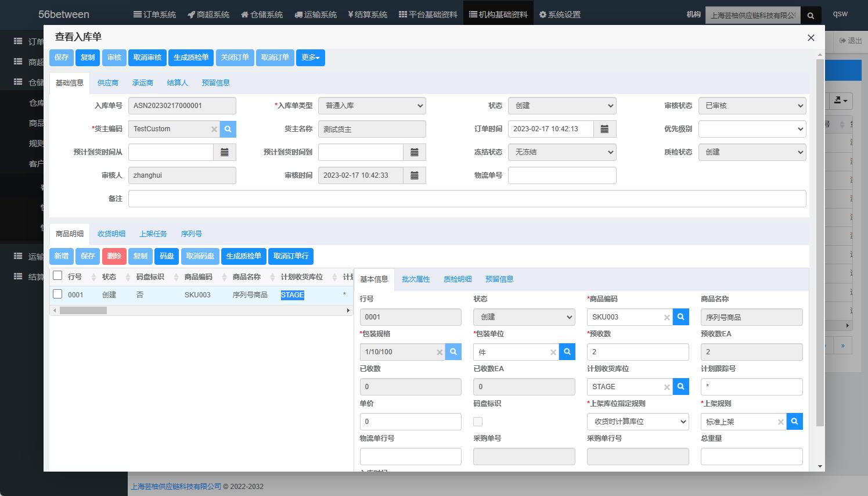The image size is (868, 496).
Task: Click the 新增 line button
Action: (62, 256)
